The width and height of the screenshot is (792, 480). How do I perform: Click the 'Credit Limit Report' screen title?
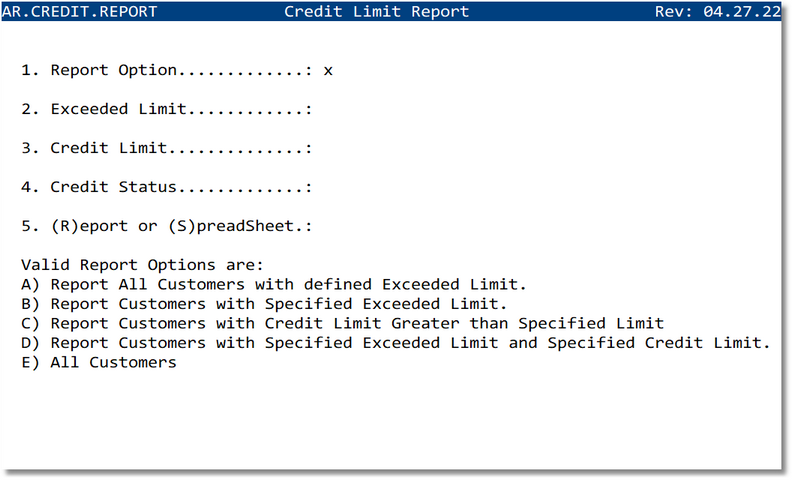(376, 12)
